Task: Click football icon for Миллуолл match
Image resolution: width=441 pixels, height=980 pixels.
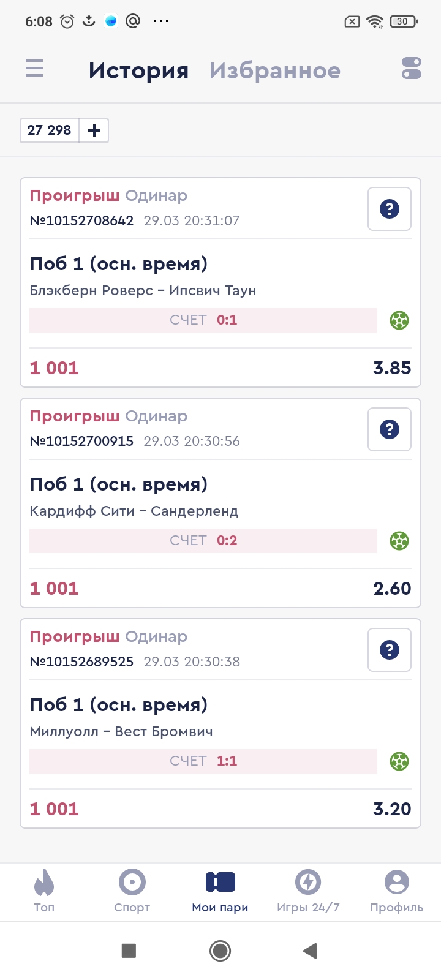Action: [399, 761]
